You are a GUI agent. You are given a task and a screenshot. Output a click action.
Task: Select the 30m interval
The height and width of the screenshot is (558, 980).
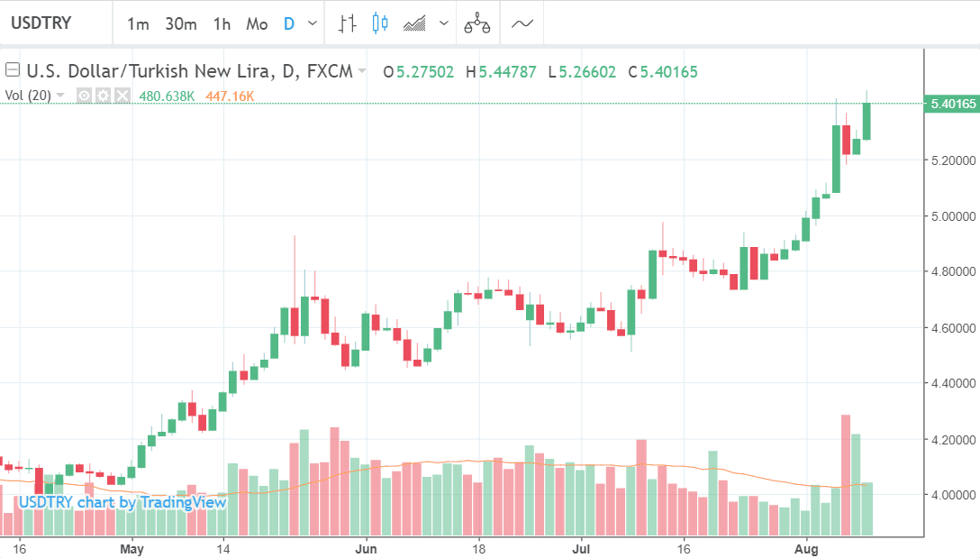[x=180, y=24]
